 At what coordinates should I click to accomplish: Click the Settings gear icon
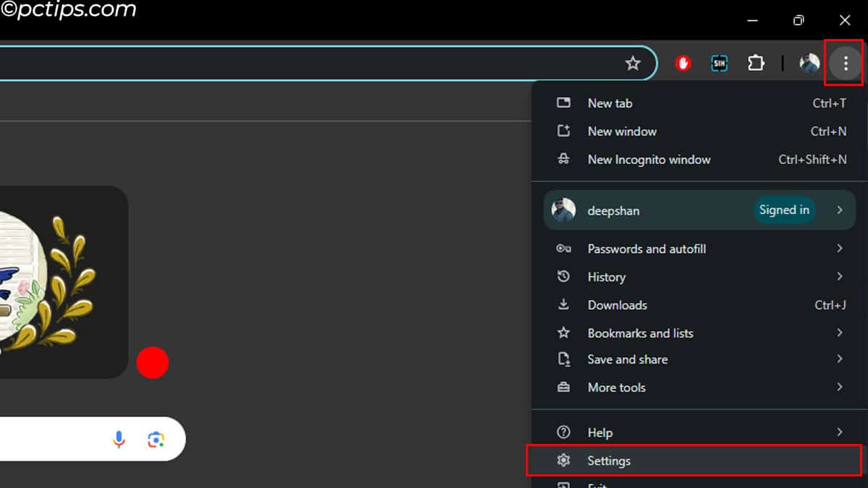pyautogui.click(x=563, y=461)
